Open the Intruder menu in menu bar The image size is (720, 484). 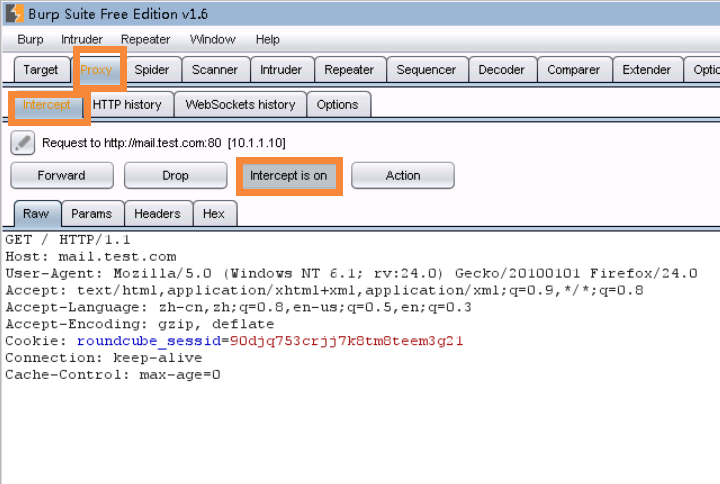[x=82, y=39]
